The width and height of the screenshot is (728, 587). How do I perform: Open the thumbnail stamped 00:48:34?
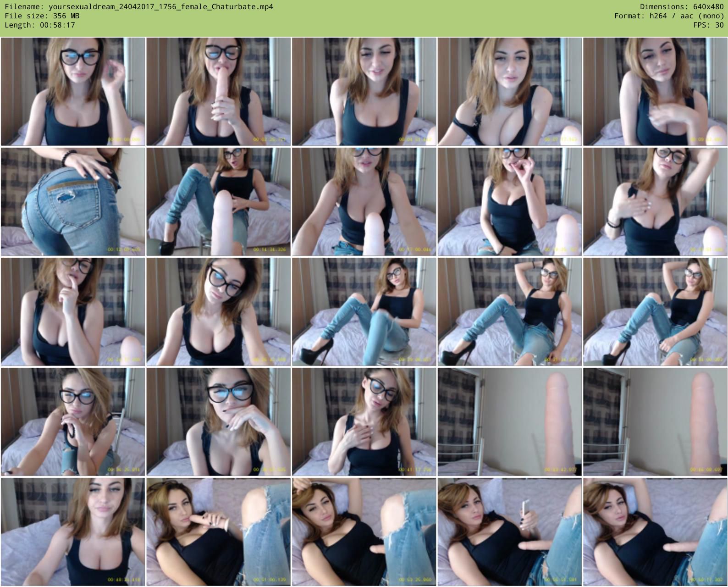click(x=73, y=532)
